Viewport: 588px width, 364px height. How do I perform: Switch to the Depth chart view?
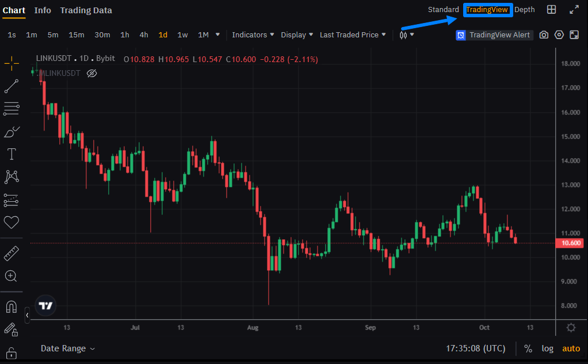pos(524,10)
